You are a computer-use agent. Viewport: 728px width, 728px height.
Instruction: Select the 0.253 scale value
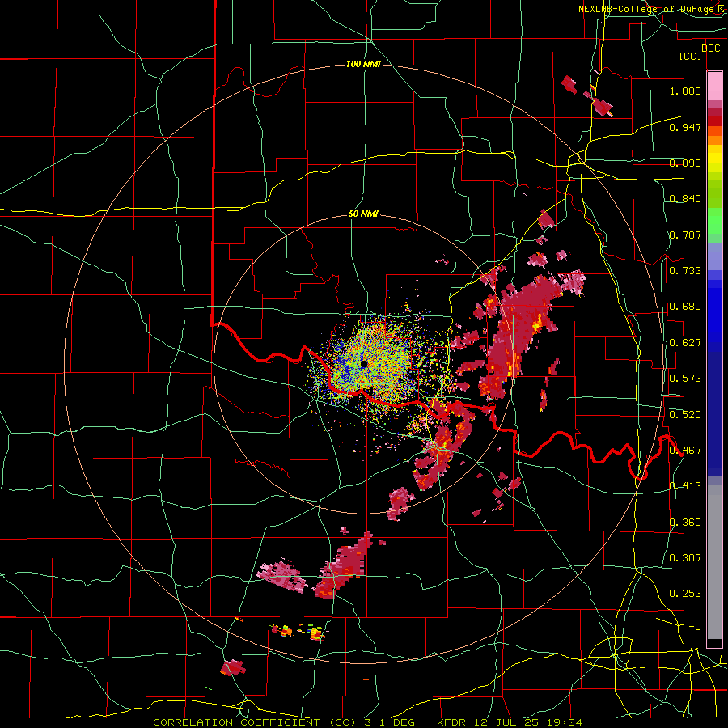[685, 594]
